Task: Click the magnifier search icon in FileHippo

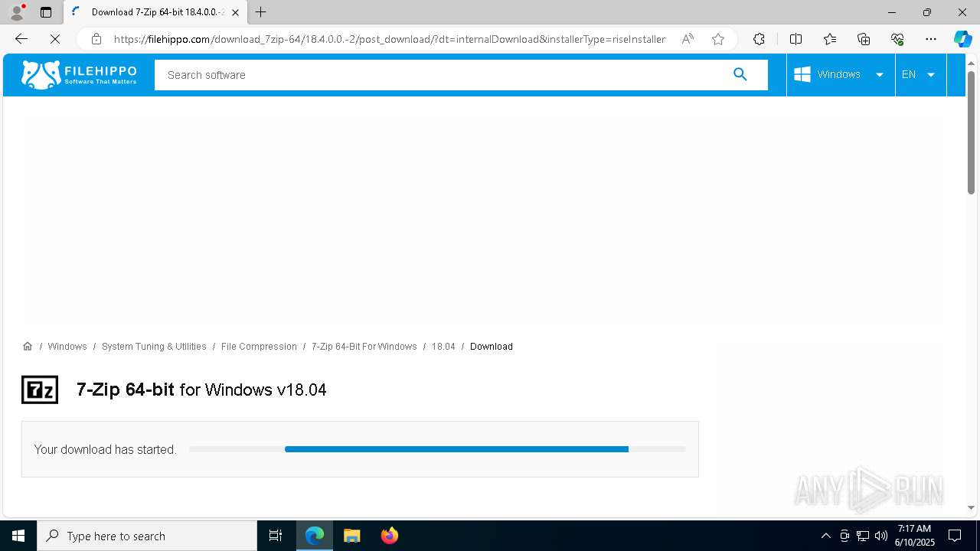Action: (x=740, y=74)
